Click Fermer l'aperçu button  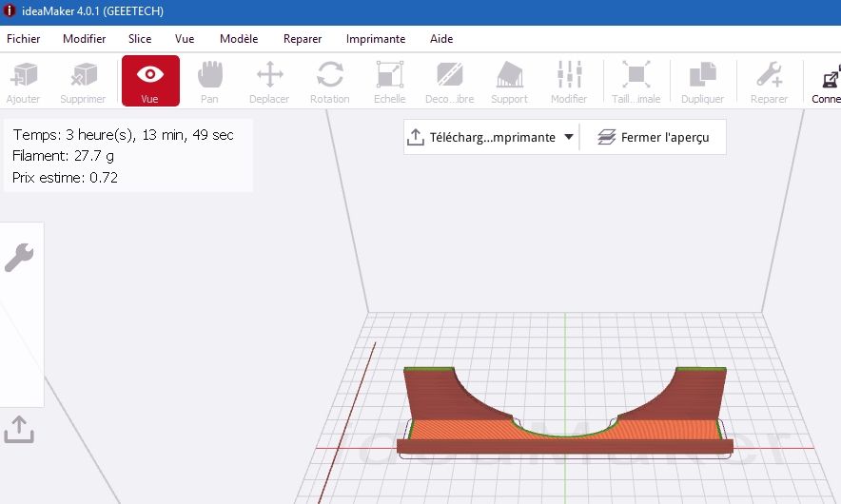[654, 137]
